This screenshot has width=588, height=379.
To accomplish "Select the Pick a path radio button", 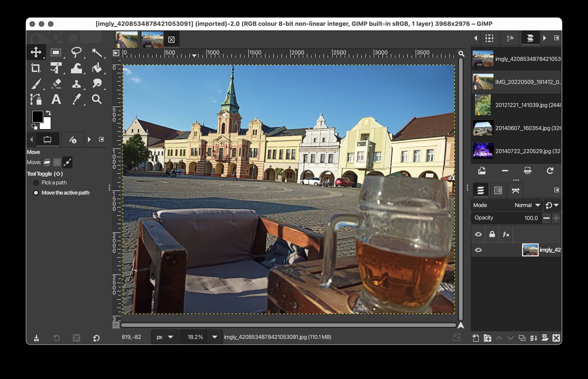I will (36, 182).
